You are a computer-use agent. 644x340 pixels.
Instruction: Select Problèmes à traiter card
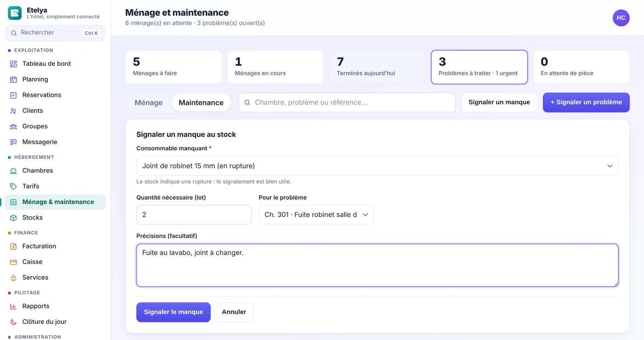pos(479,67)
